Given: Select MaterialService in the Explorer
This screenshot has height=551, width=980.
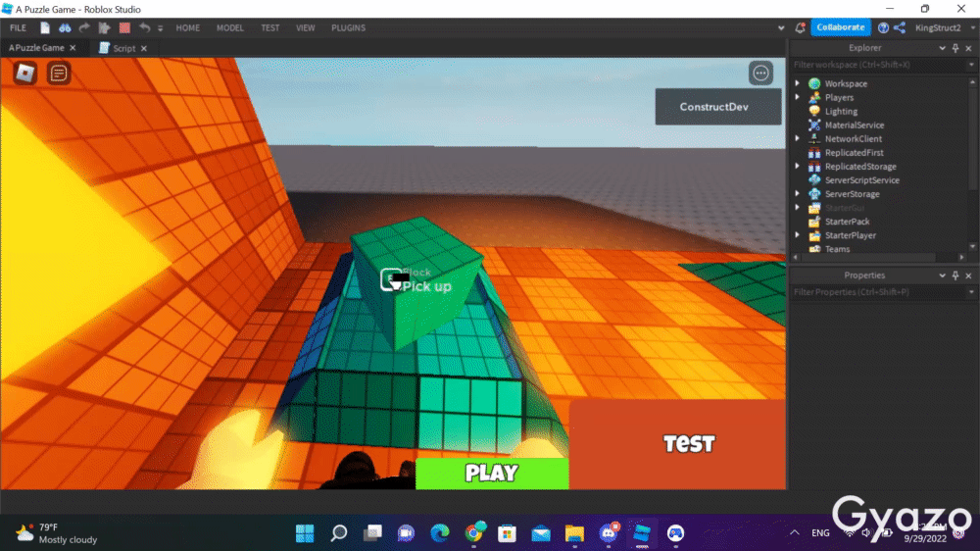Looking at the screenshot, I should tap(854, 125).
